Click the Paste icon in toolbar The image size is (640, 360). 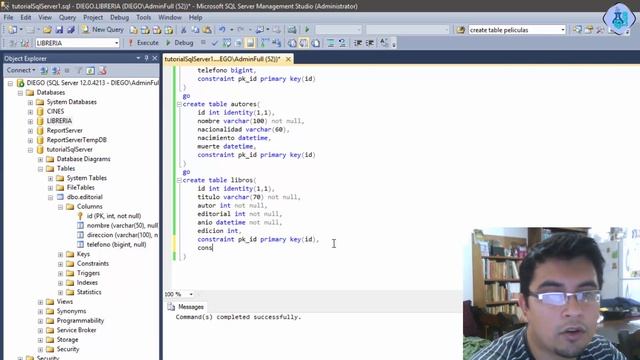click(x=207, y=30)
